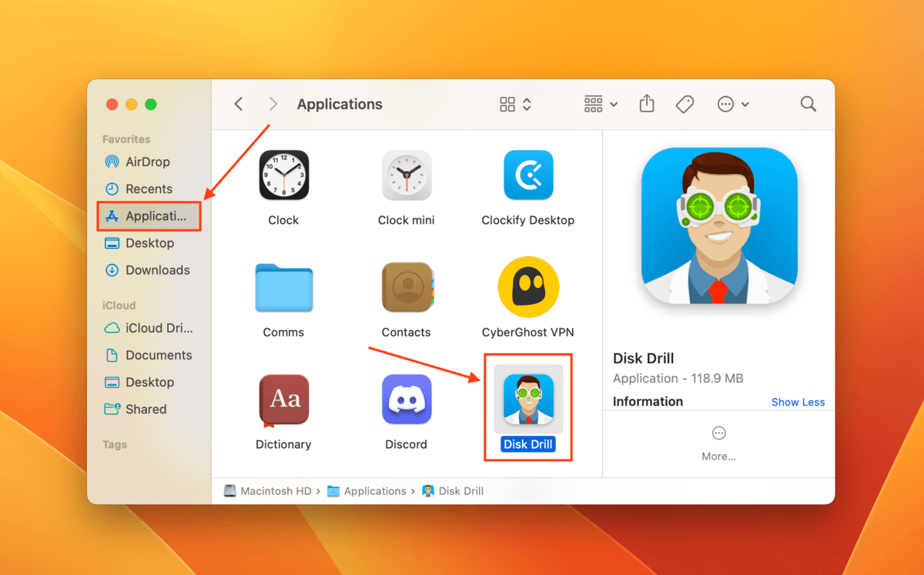This screenshot has height=575, width=924.
Task: Click the More button in preview pane
Action: (718, 443)
